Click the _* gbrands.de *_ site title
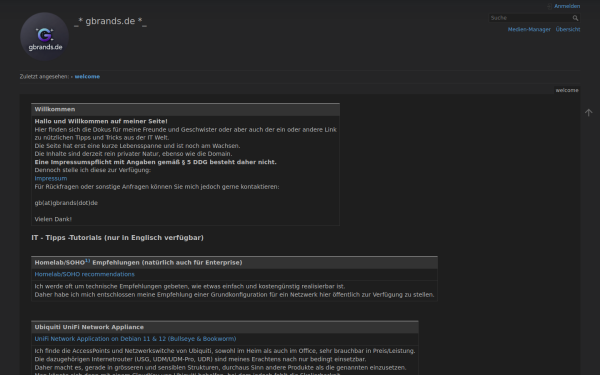The image size is (600, 375). coord(110,21)
